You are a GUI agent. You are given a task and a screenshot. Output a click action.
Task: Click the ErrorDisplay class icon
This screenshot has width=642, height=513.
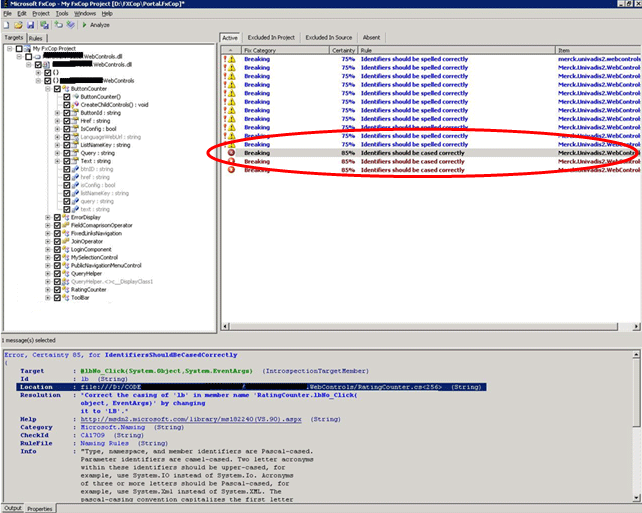(x=66, y=217)
